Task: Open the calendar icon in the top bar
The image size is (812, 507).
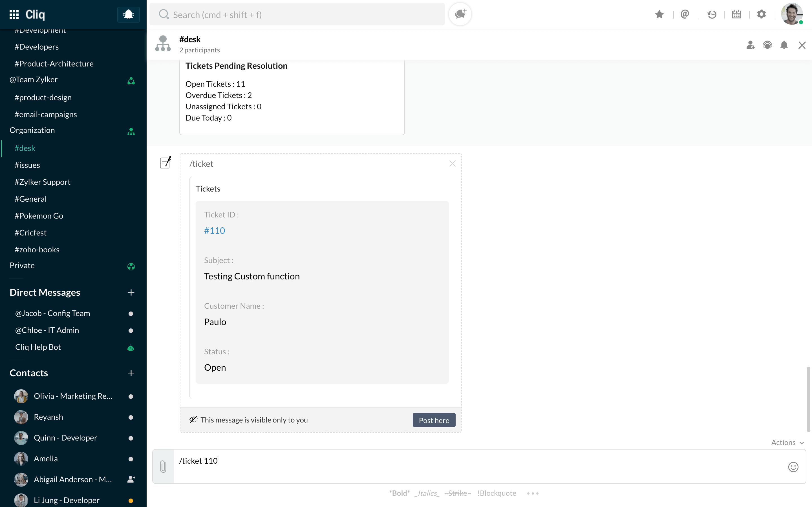Action: point(736,14)
